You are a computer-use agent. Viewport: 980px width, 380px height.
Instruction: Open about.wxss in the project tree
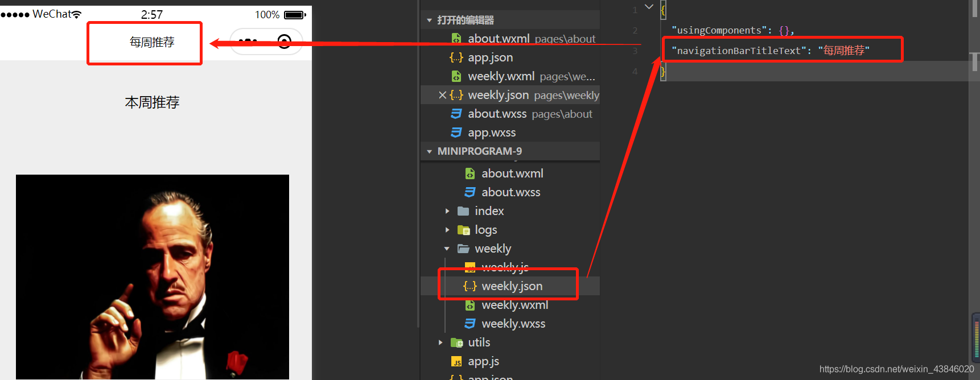click(510, 192)
